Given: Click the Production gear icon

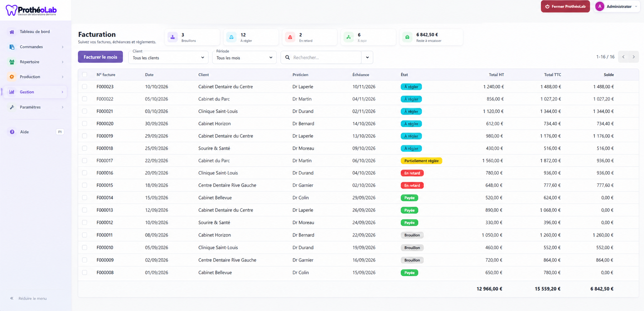Looking at the screenshot, I should click(x=12, y=77).
